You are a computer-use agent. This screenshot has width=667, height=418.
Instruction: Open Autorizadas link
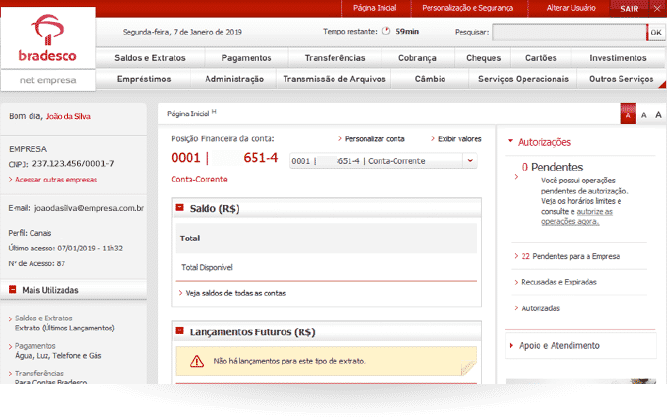click(x=540, y=308)
